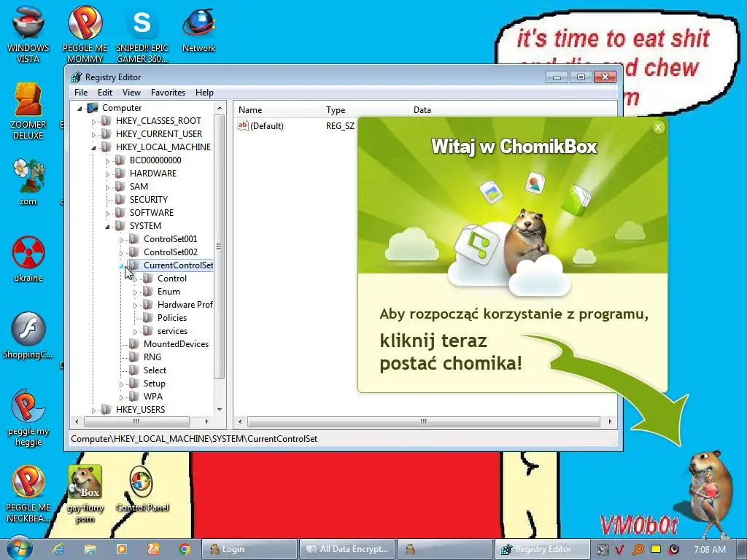The height and width of the screenshot is (560, 747).
Task: Select the Select registry key
Action: pyautogui.click(x=155, y=370)
